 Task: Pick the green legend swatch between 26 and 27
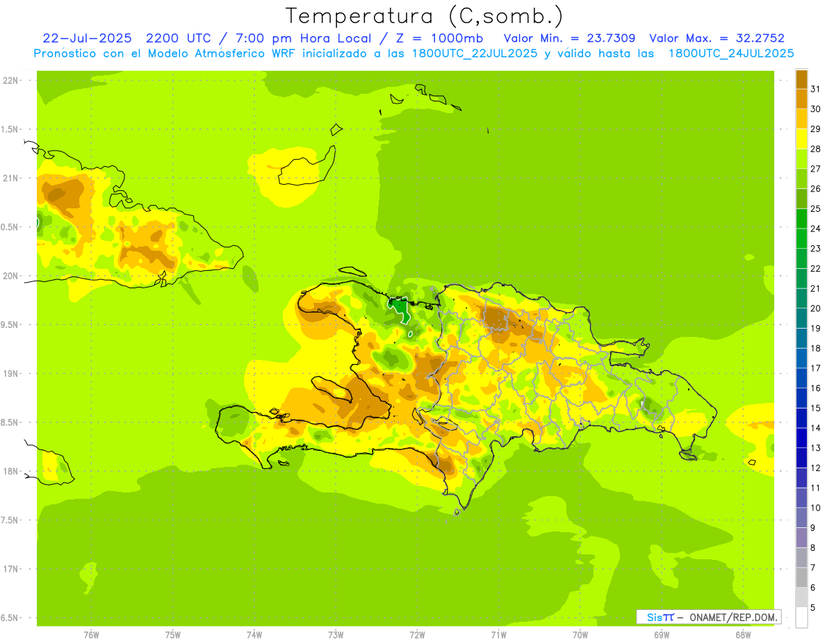pyautogui.click(x=801, y=179)
